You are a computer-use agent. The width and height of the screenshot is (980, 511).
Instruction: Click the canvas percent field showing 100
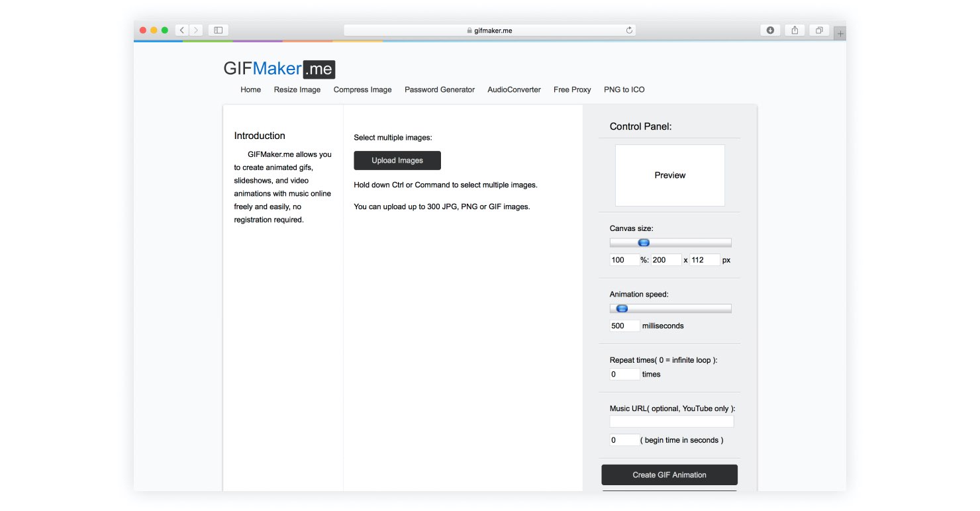click(x=624, y=260)
